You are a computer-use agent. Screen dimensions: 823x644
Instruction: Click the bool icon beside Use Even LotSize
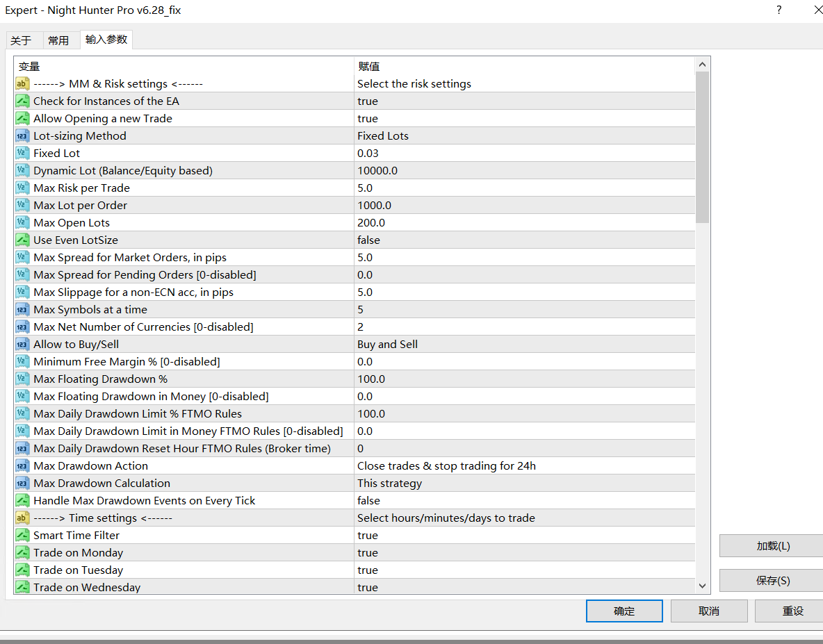[22, 240]
